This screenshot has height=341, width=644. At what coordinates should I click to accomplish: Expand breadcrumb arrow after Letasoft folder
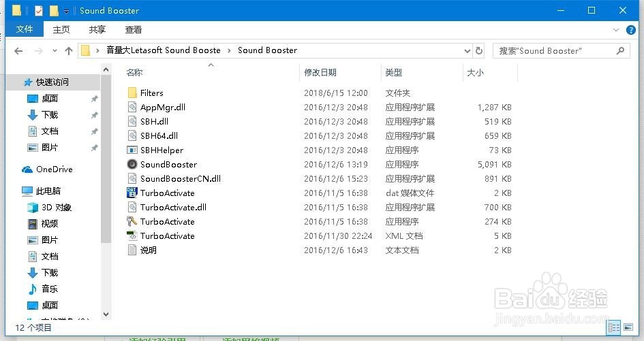(229, 50)
